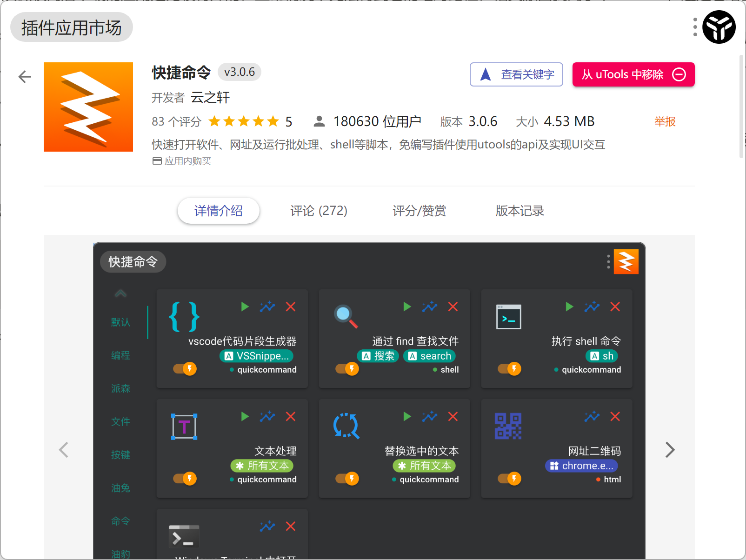Click the VSSnippe... keyword tag

point(256,356)
